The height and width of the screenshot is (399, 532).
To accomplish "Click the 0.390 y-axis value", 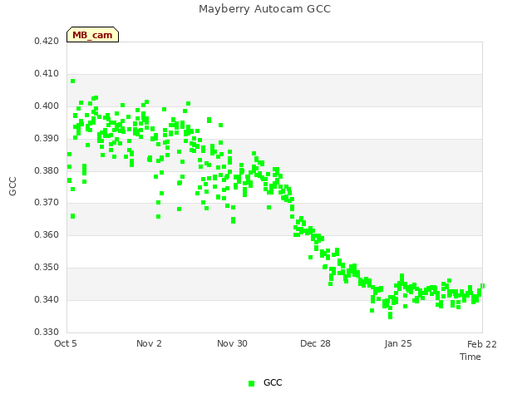I will click(x=47, y=139).
